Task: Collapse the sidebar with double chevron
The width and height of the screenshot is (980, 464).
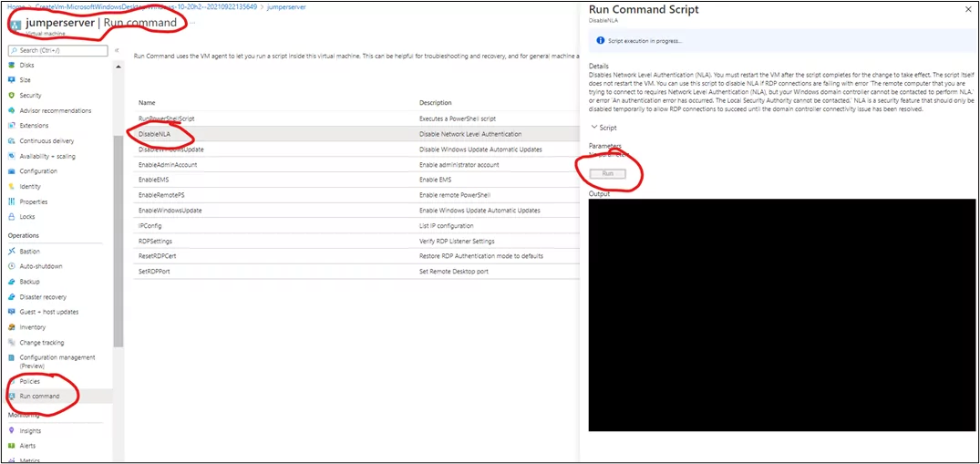Action: coord(117,50)
